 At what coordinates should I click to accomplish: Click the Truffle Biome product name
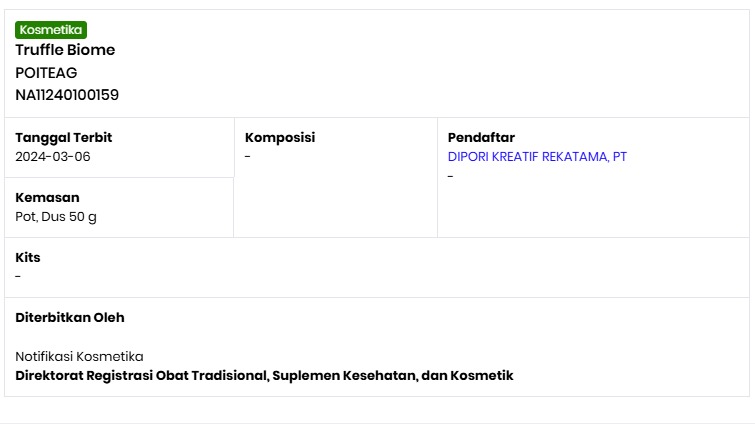[x=65, y=50]
